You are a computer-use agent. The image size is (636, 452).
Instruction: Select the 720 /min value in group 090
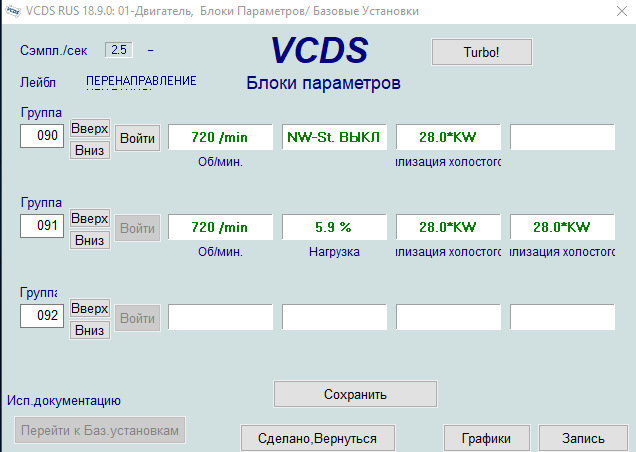[x=220, y=137]
